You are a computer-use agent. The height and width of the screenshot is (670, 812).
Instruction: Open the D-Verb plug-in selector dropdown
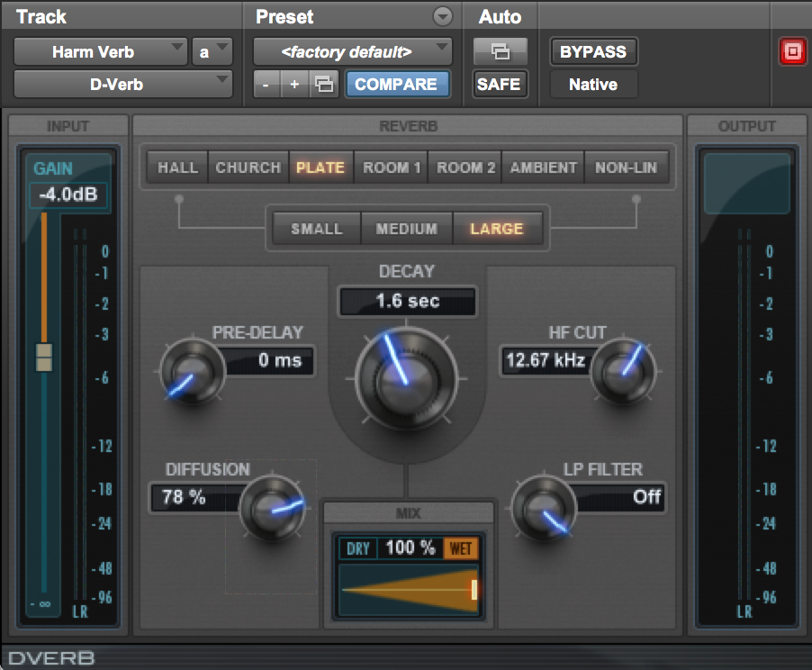(x=122, y=84)
